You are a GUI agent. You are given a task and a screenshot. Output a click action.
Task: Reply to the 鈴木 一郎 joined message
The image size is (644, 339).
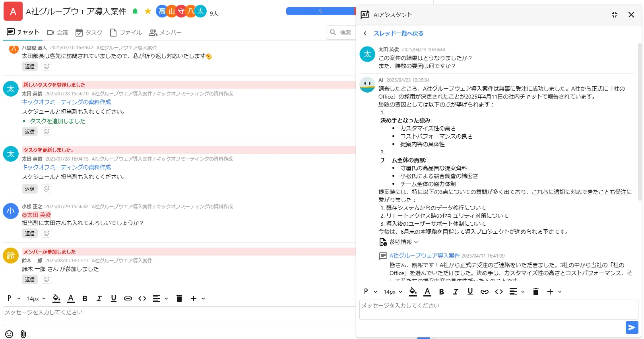(x=30, y=279)
